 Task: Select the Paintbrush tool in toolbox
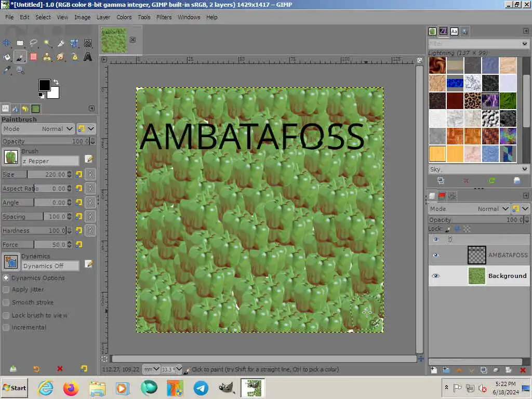pyautogui.click(x=20, y=57)
